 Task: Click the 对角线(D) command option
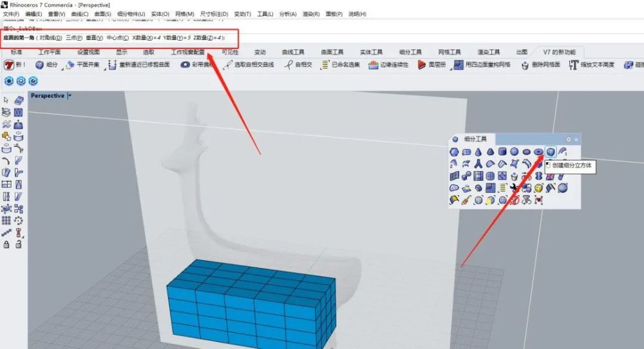click(x=50, y=38)
